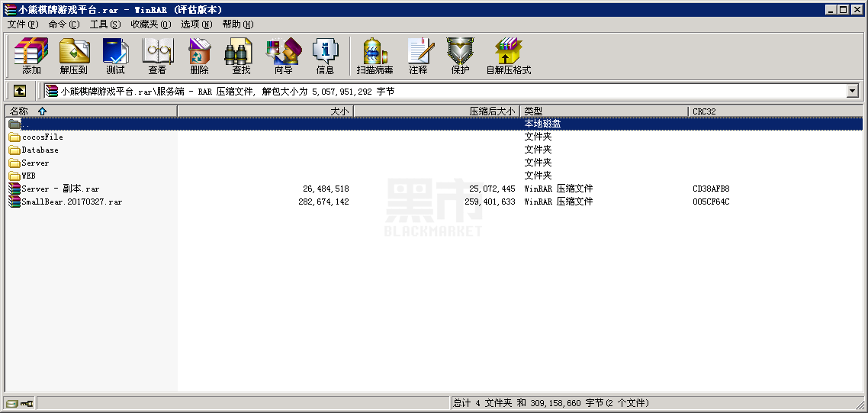This screenshot has width=868, height=413.
Task: Open the 工具(S) menu
Action: [105, 24]
